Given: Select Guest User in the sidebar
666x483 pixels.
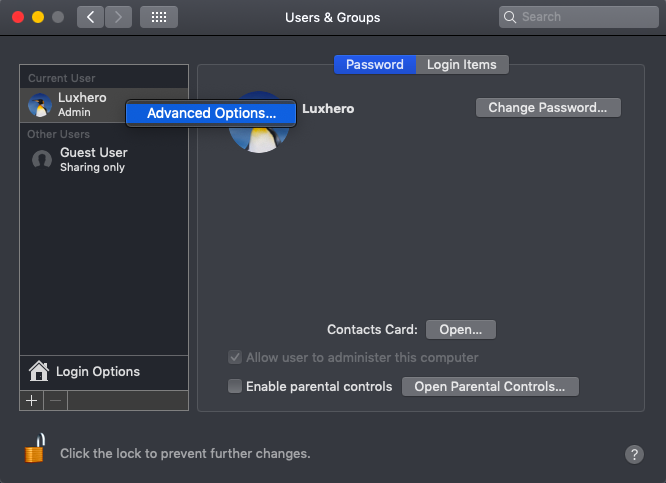Looking at the screenshot, I should pos(92,159).
